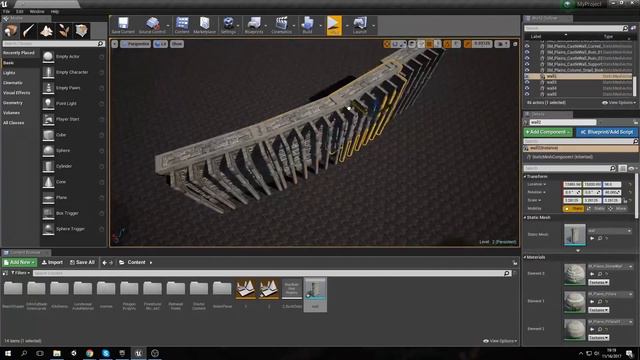Toggle visibility of wall4 actor
Screen dimensions: 640x360
[527, 88]
